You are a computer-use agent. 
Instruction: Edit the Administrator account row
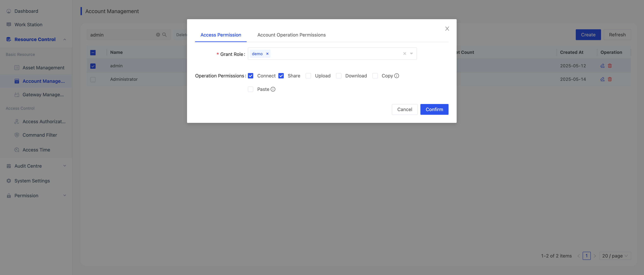point(603,79)
